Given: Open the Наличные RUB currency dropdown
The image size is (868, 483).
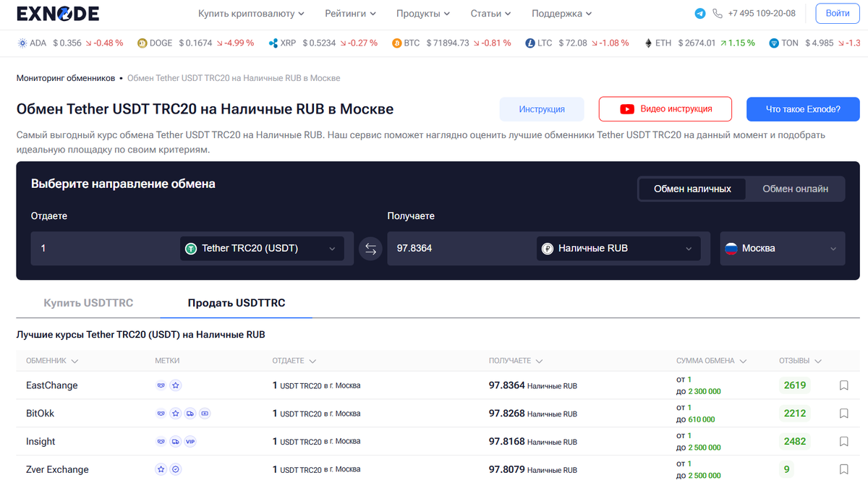Looking at the screenshot, I should [618, 248].
